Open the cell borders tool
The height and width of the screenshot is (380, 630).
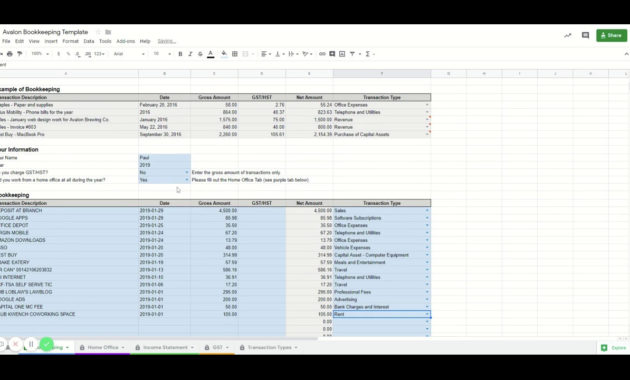[235, 54]
